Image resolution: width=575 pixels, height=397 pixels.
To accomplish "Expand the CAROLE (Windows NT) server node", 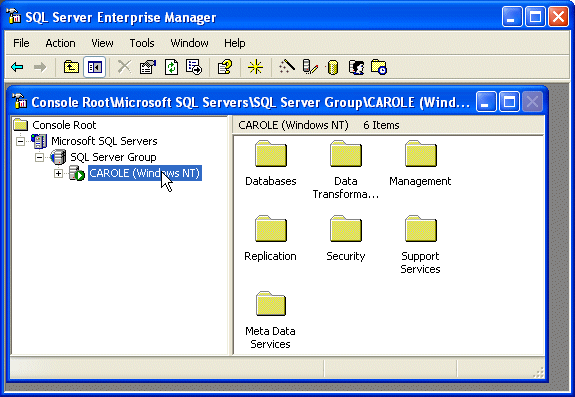I will point(58,173).
